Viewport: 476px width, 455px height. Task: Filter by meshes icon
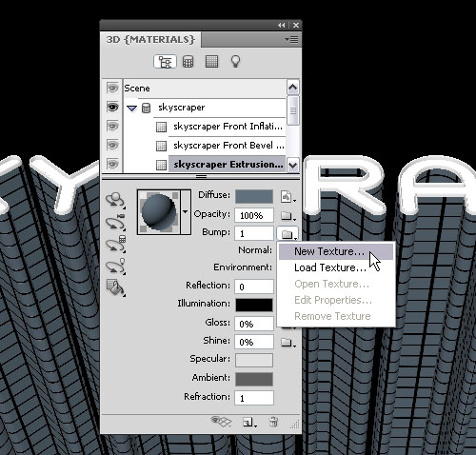coord(188,62)
